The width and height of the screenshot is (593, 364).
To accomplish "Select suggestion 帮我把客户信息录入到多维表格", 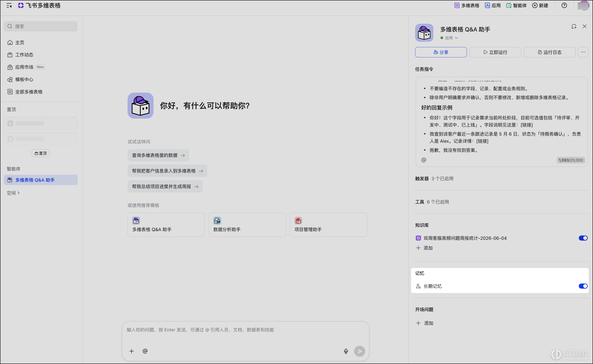I will pyautogui.click(x=167, y=171).
